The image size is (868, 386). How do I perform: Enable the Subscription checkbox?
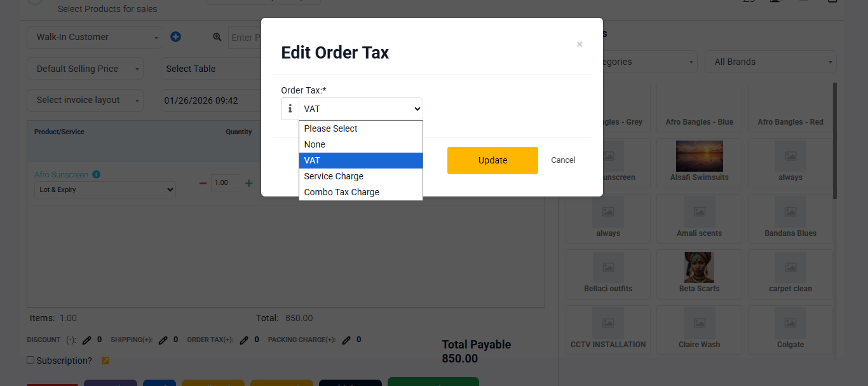click(31, 360)
